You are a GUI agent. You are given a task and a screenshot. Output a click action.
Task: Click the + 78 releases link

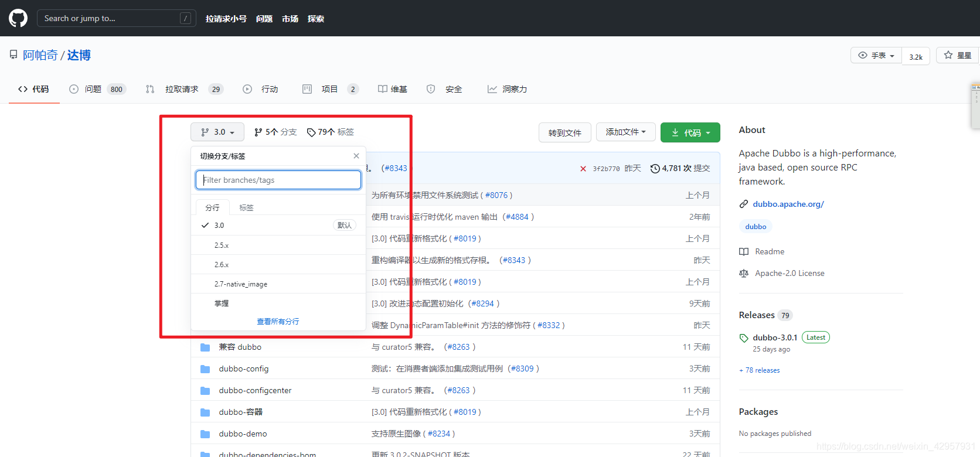(760, 370)
